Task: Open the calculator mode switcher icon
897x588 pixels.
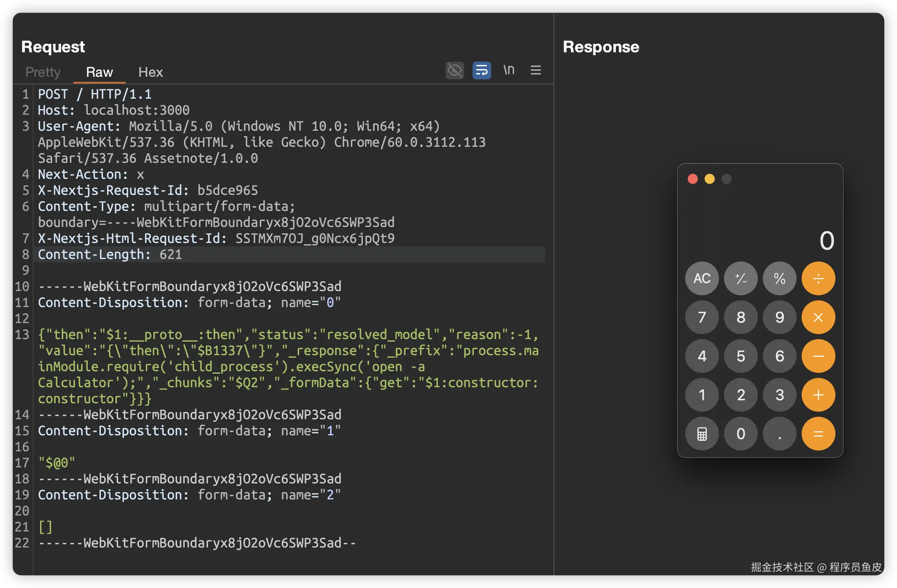Action: [702, 434]
